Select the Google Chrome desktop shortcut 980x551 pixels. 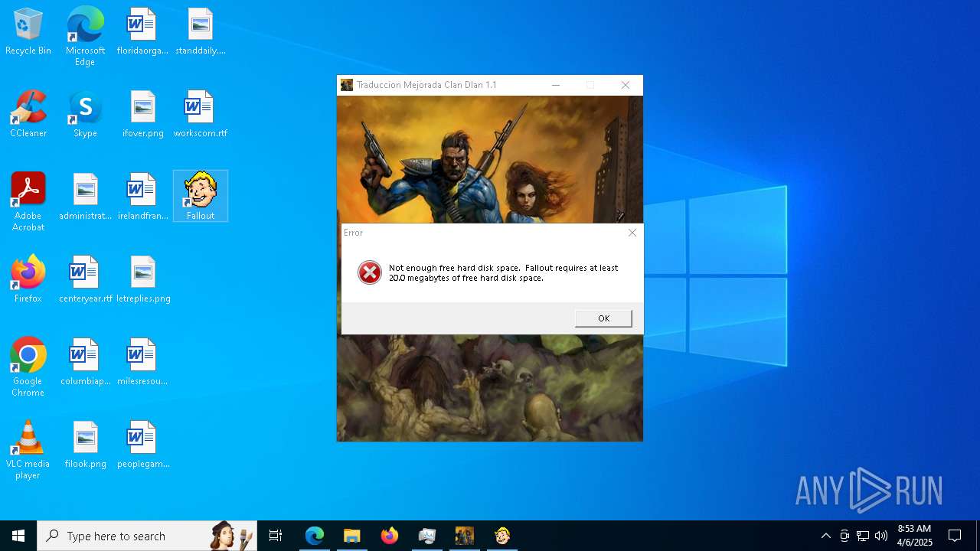click(28, 367)
